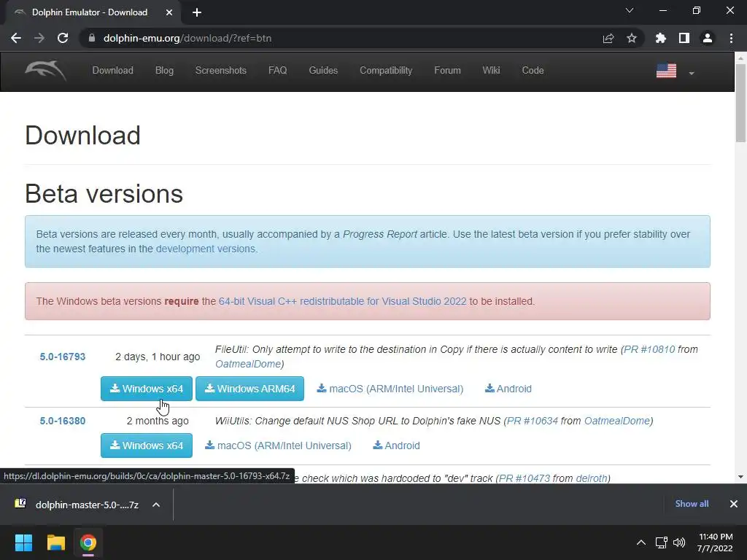Open Compatibility nav menu item
This screenshot has width=747, height=560.
pyautogui.click(x=386, y=71)
